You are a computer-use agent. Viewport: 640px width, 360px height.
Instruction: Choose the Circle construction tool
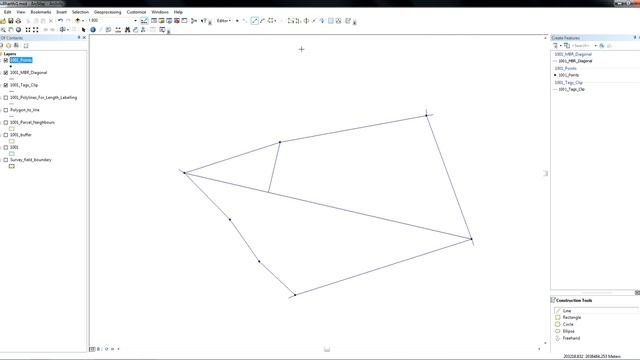click(568, 324)
